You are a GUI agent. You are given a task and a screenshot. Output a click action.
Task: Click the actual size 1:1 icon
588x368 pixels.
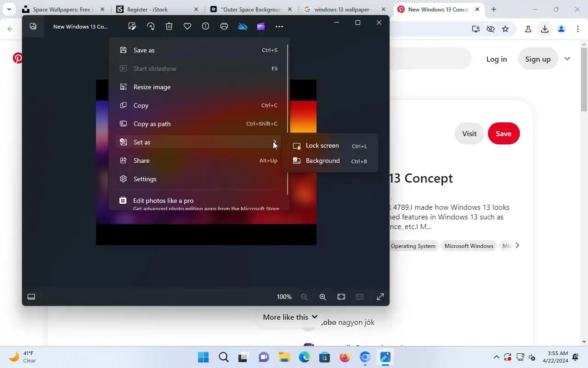coord(360,297)
